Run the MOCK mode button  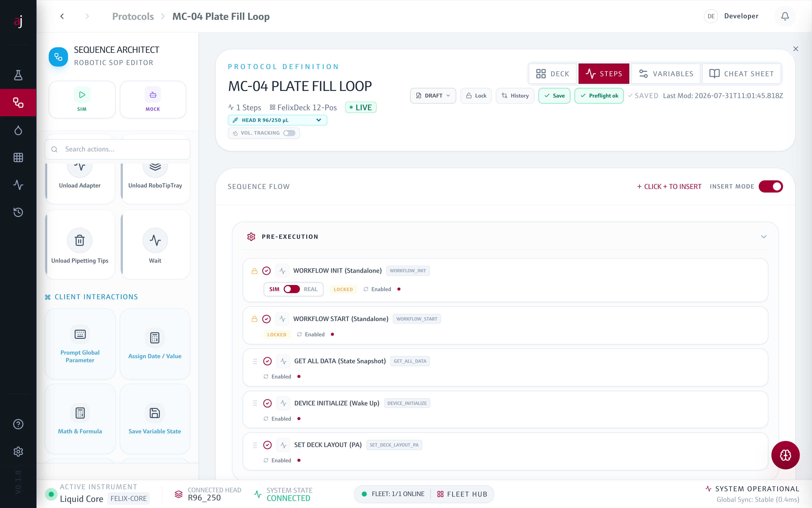153,100
